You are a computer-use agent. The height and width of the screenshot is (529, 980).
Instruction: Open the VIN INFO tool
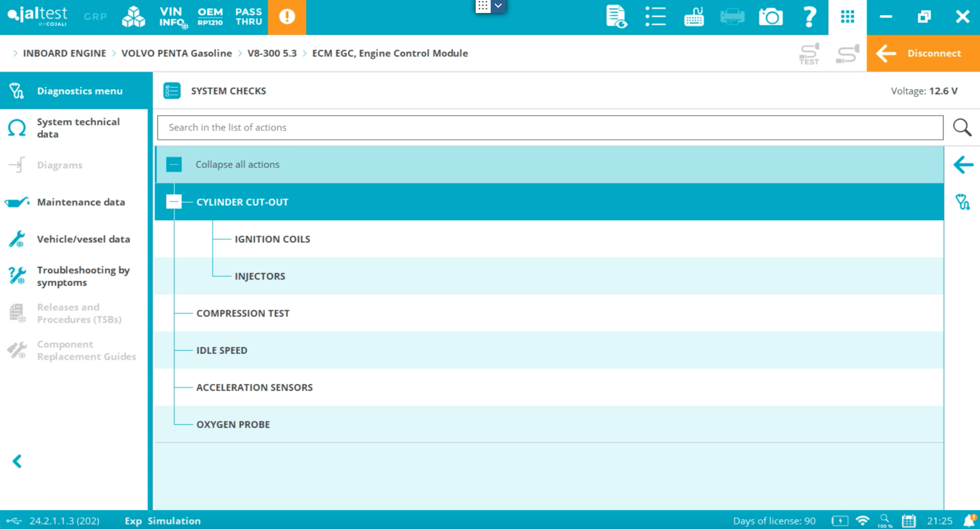click(172, 17)
